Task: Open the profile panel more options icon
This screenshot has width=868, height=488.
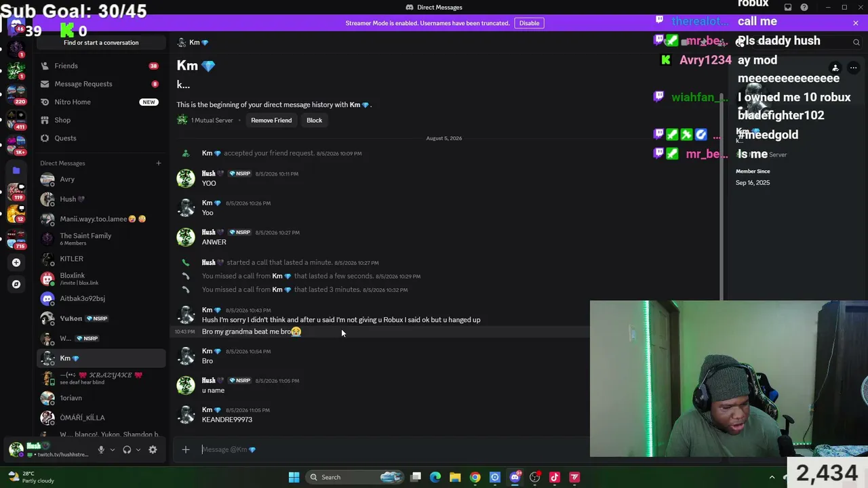Action: tap(854, 68)
